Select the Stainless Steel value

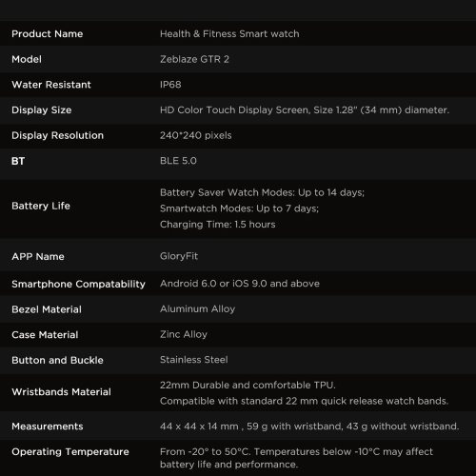(x=194, y=360)
